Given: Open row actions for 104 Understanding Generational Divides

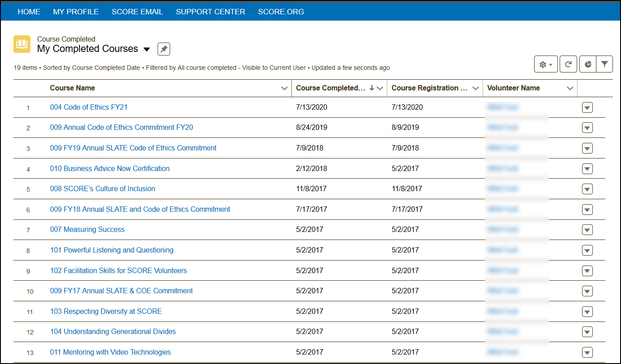Looking at the screenshot, I should click(x=587, y=332).
